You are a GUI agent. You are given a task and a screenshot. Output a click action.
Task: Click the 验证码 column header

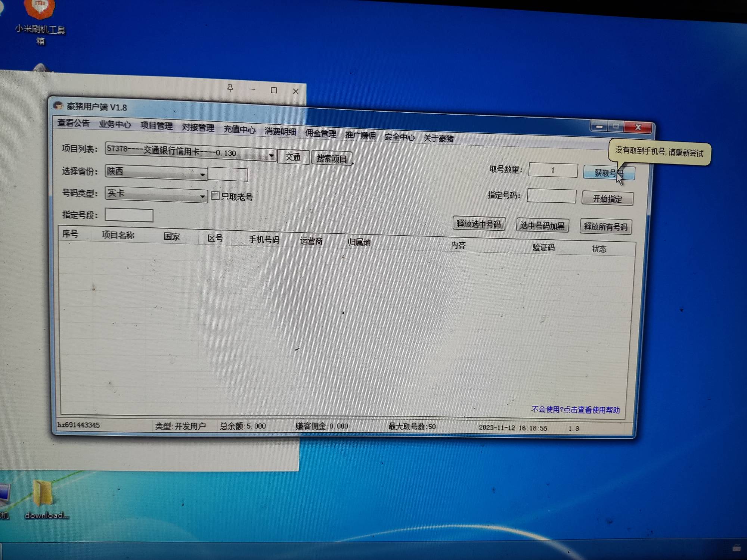[x=543, y=248]
